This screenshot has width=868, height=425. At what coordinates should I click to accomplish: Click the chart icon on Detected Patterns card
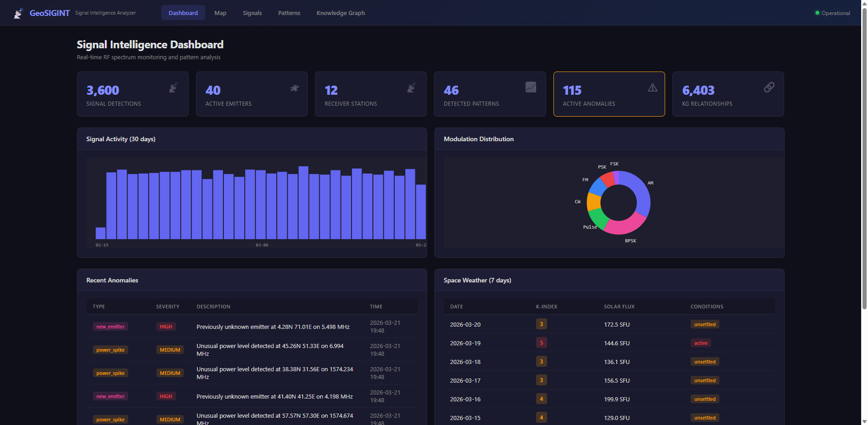tap(530, 87)
